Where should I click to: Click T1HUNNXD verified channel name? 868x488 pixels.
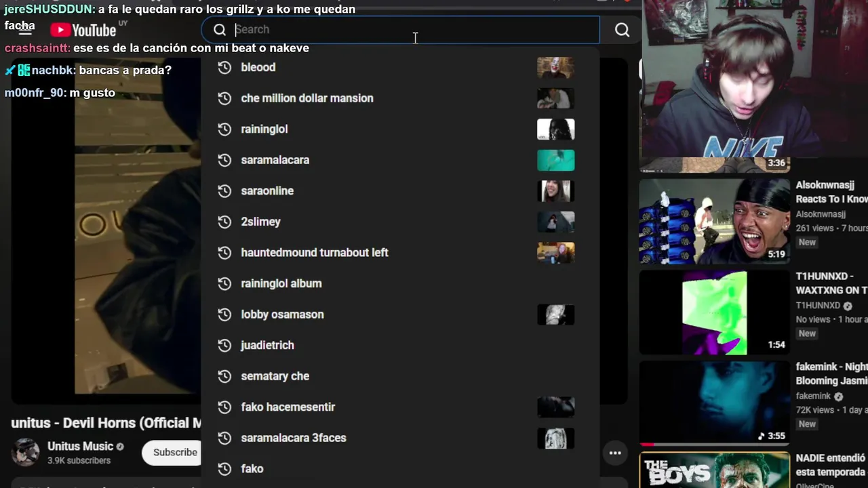point(818,305)
